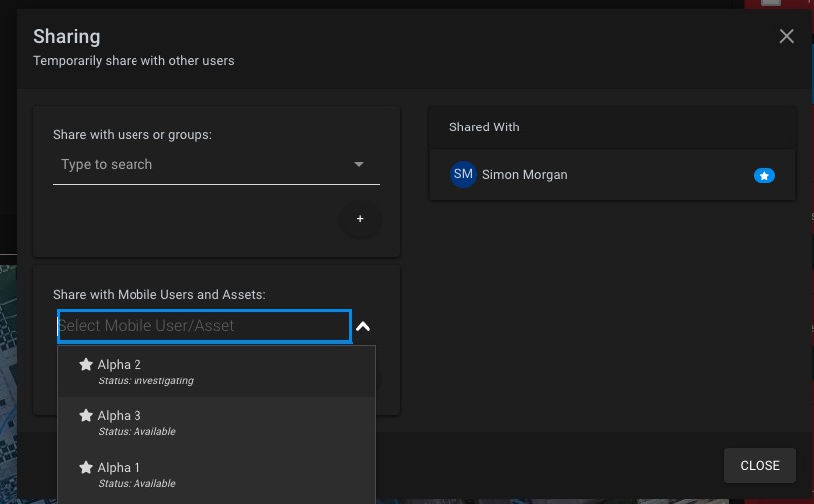This screenshot has width=814, height=504.
Task: Click 'Share with users or groups:' label
Action: coord(133,134)
